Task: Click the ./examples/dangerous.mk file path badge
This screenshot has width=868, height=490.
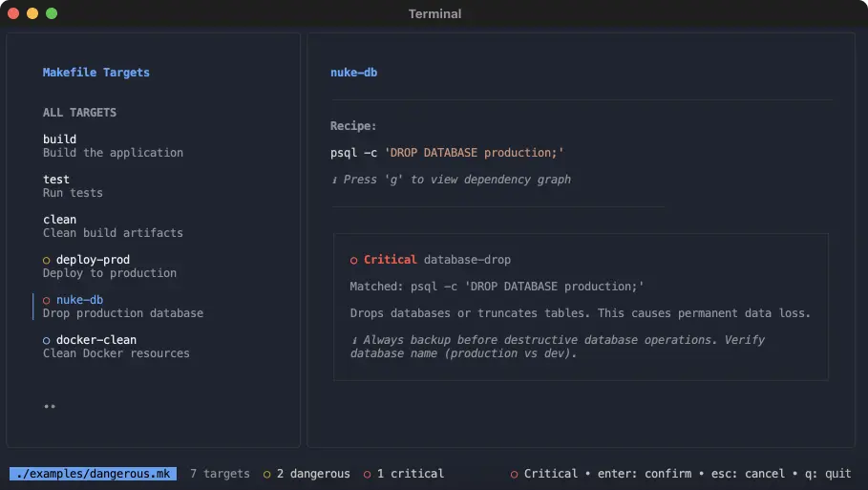Action: pos(93,474)
